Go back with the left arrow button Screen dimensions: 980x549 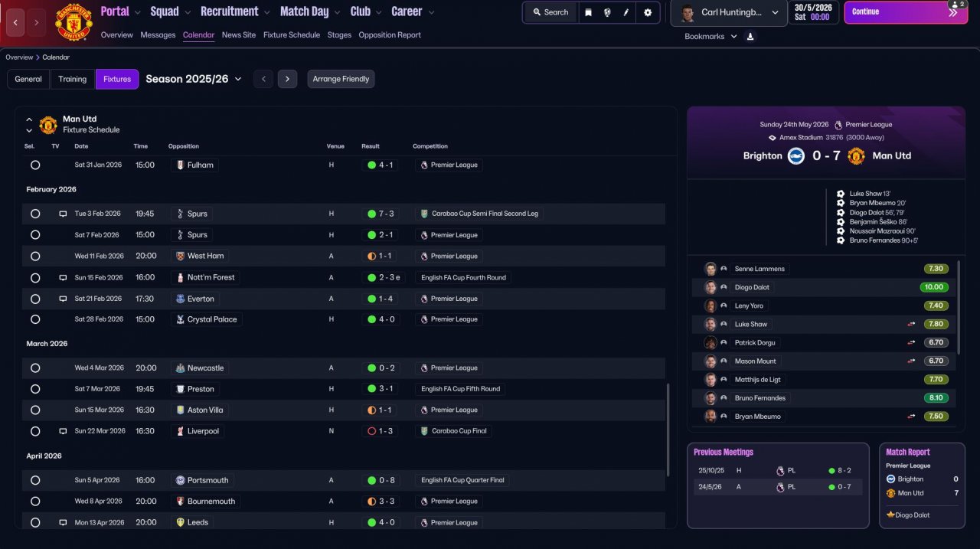(x=15, y=23)
